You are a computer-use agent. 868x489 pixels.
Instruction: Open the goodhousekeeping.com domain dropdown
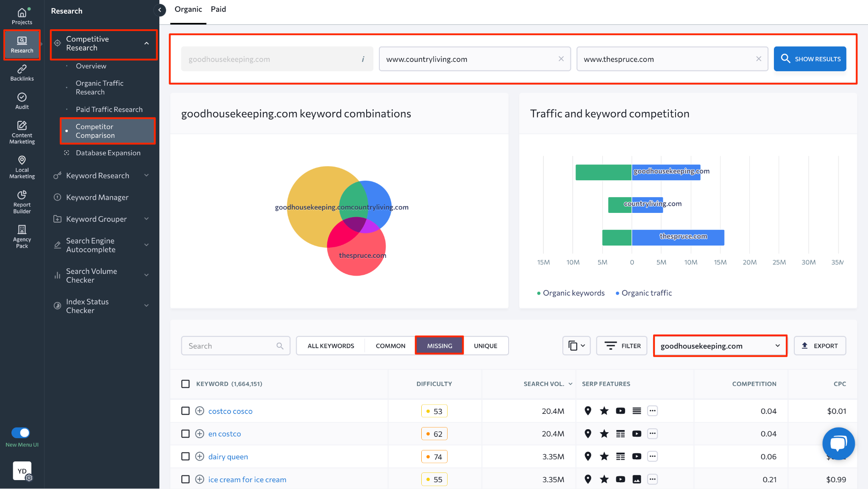(719, 346)
